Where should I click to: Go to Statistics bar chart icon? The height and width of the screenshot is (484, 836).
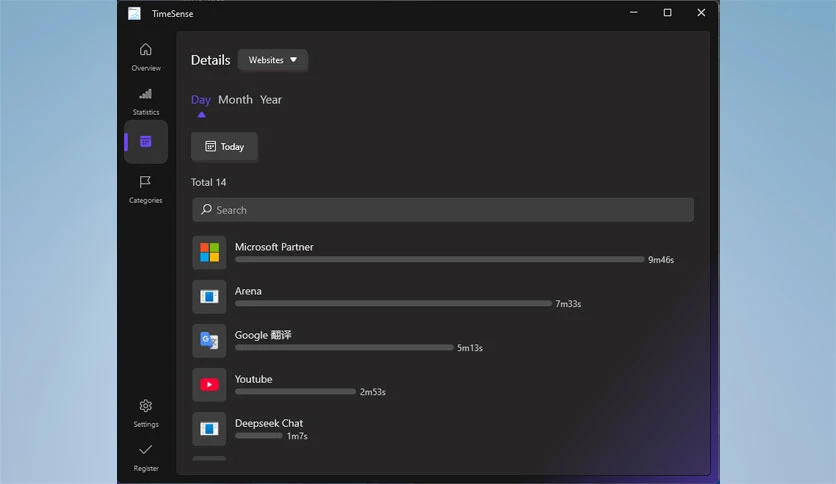(146, 94)
